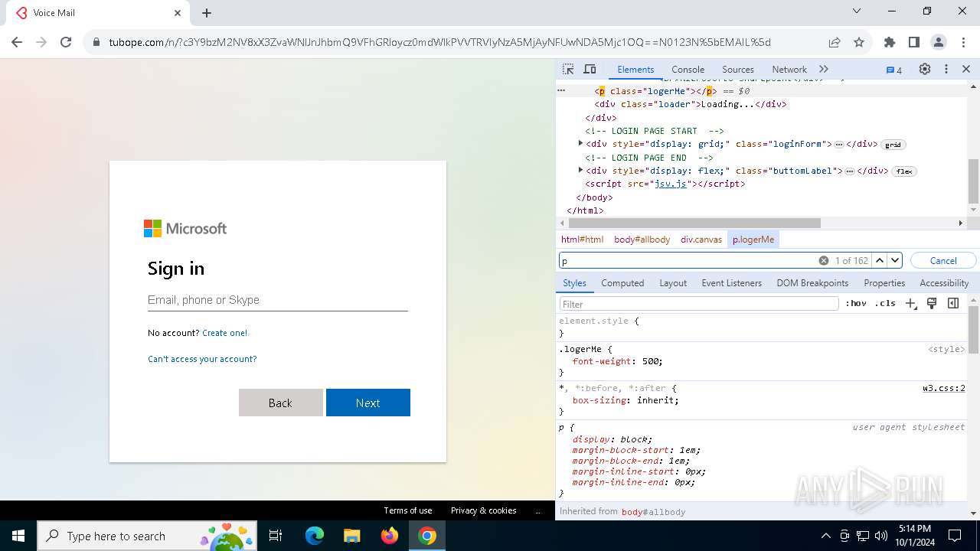Bookmark this page with the star icon
Viewport: 980px width, 551px height.
point(859,42)
